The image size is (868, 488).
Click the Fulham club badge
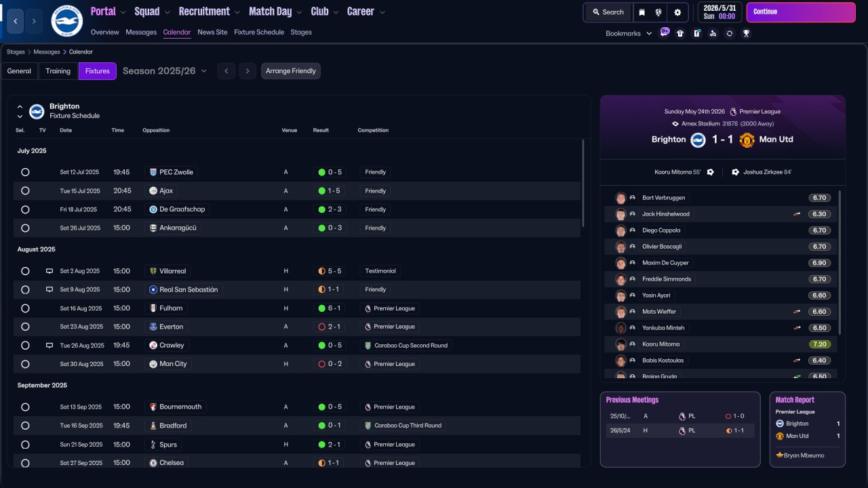click(153, 308)
